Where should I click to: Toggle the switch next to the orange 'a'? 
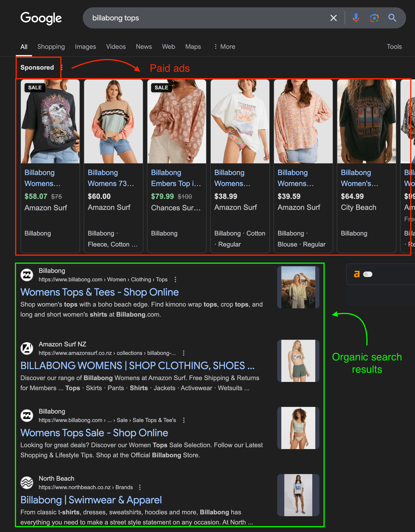click(x=368, y=274)
